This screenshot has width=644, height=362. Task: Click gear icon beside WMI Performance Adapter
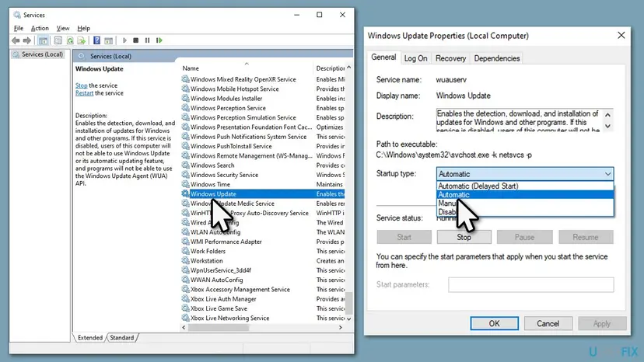pyautogui.click(x=185, y=242)
